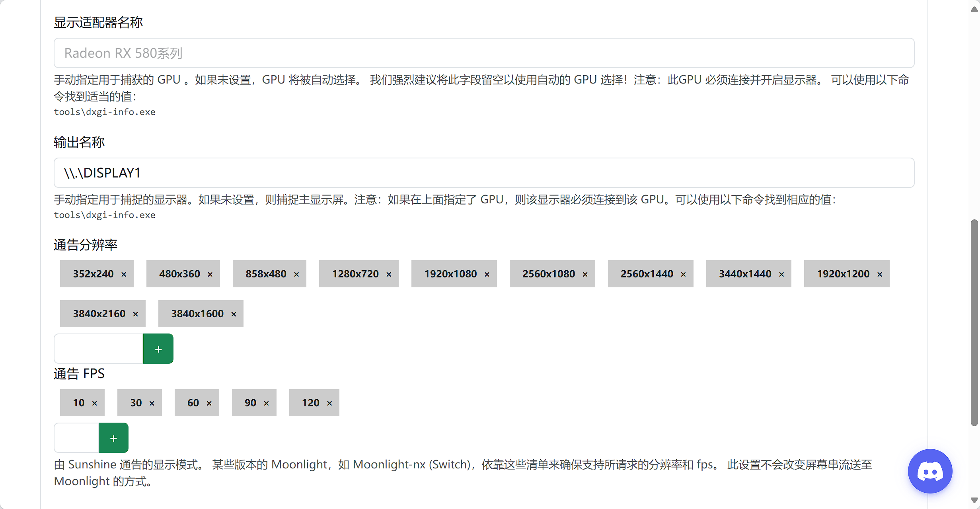Focus the display adapter name field
Screen dimensions: 980x509
point(484,53)
